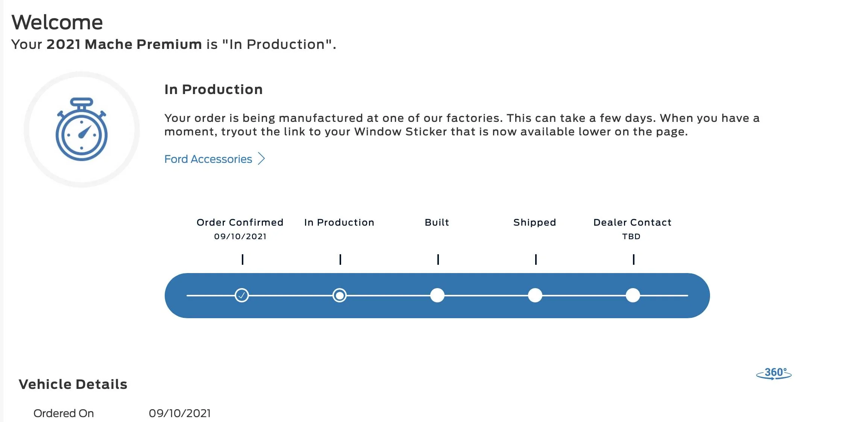Click the 09/10/2021 date under Order Confirmed

click(x=240, y=237)
